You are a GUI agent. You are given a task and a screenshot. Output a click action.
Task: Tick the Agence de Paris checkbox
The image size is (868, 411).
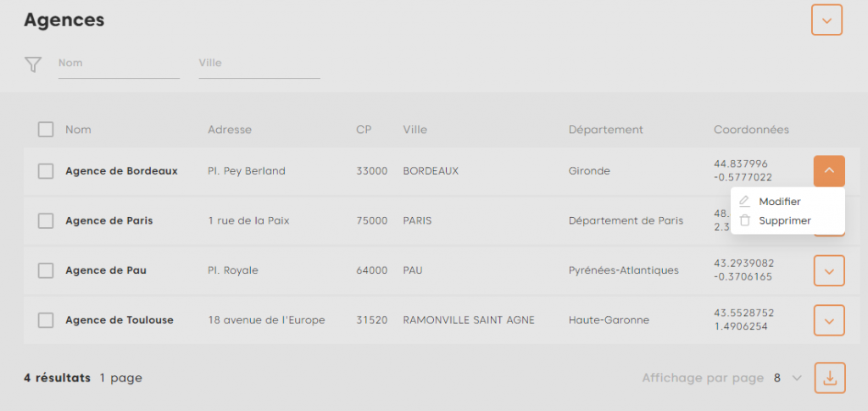46,221
